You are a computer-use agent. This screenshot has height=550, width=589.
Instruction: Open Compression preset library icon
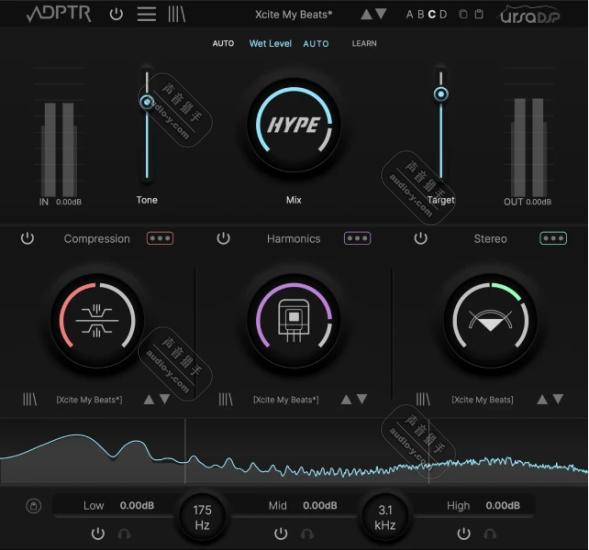pos(30,399)
